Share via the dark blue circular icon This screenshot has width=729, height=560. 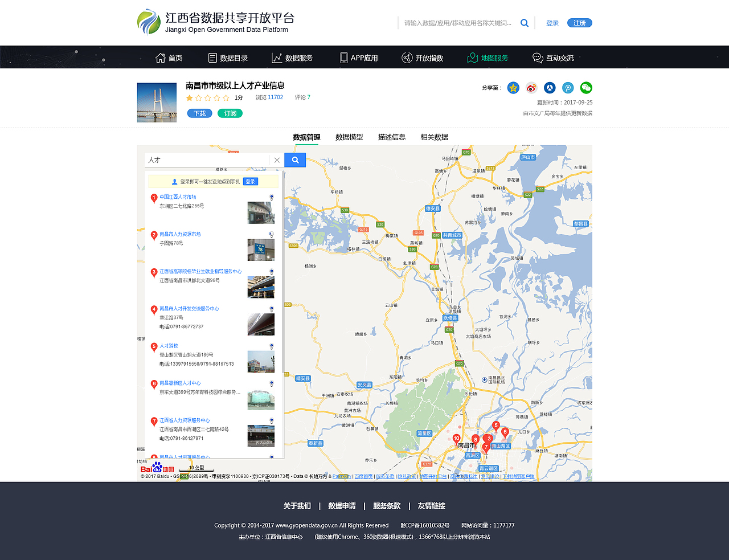(550, 88)
